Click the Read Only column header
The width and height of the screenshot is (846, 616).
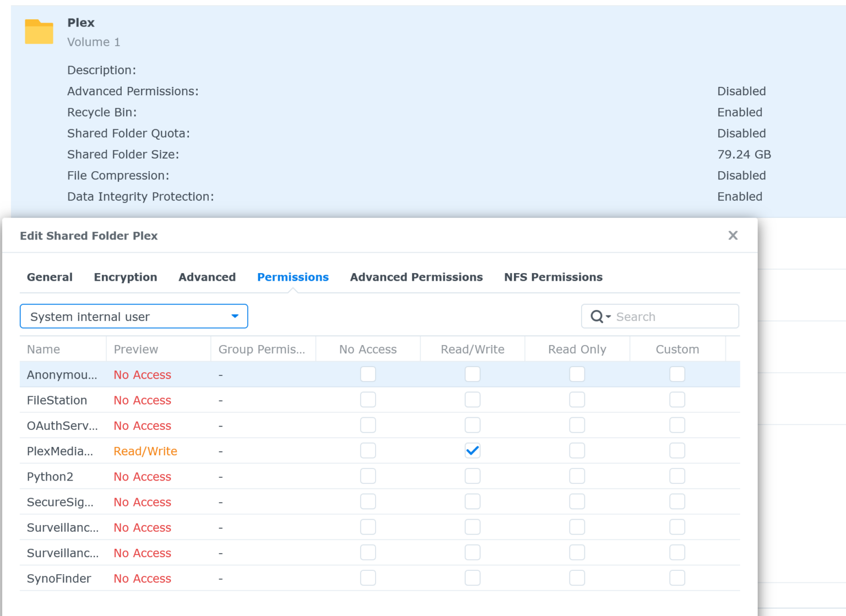[577, 349]
